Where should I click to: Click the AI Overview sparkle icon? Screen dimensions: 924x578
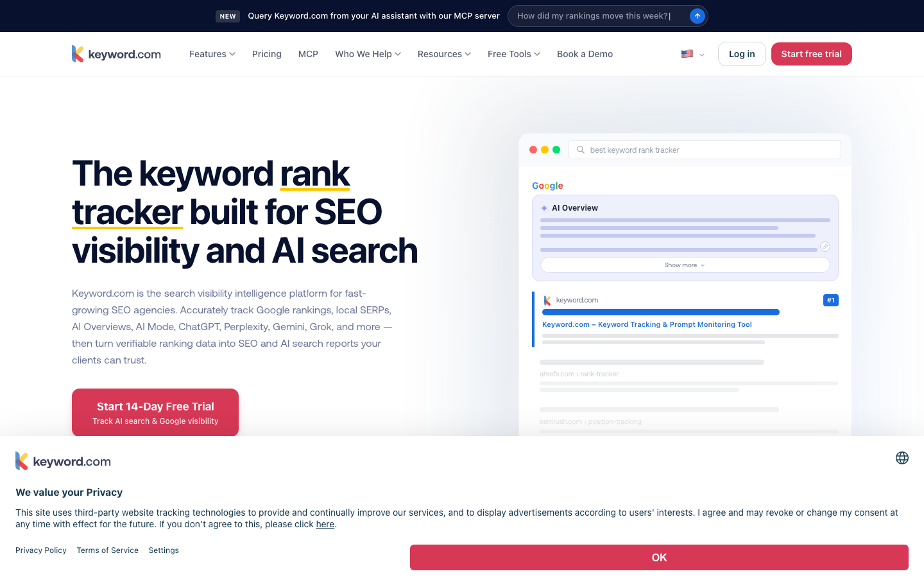tap(544, 208)
